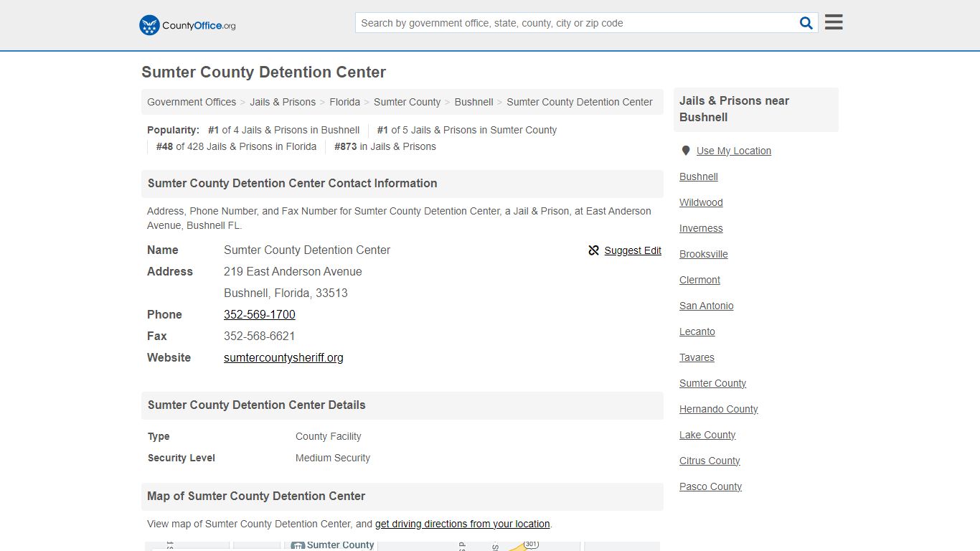Click the Map of Sumter County heading
980x551 pixels.
coord(402,496)
